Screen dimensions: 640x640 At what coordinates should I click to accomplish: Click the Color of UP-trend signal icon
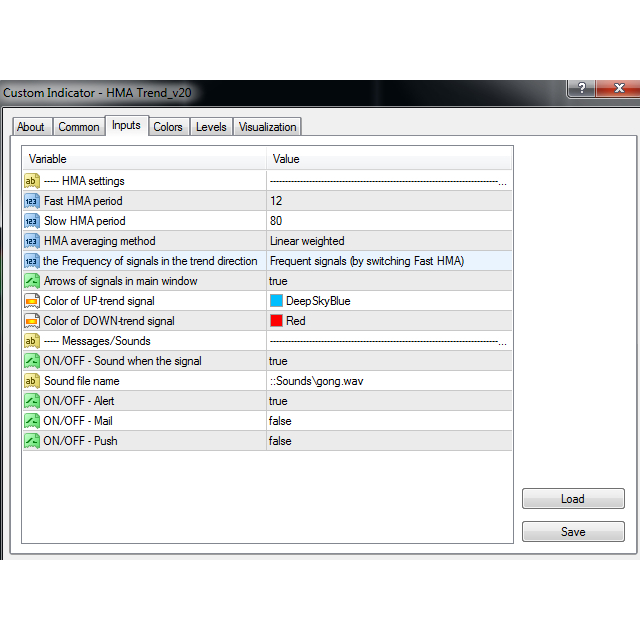tap(31, 301)
